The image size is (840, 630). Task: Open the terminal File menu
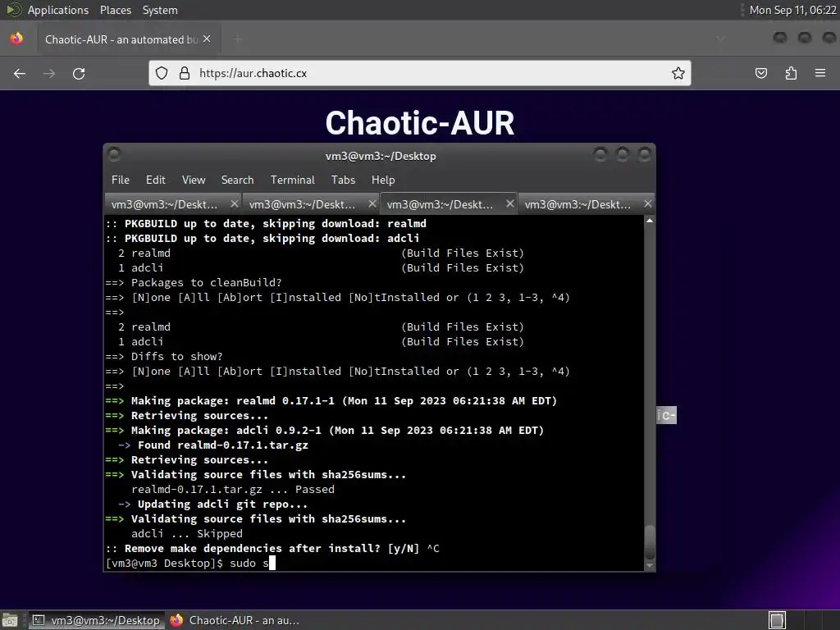coord(121,180)
